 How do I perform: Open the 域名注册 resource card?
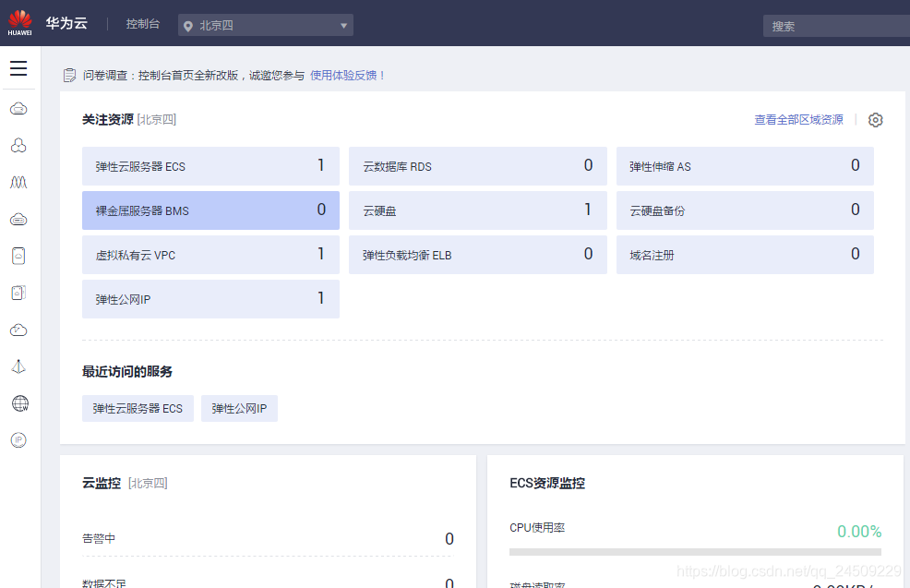coord(745,254)
